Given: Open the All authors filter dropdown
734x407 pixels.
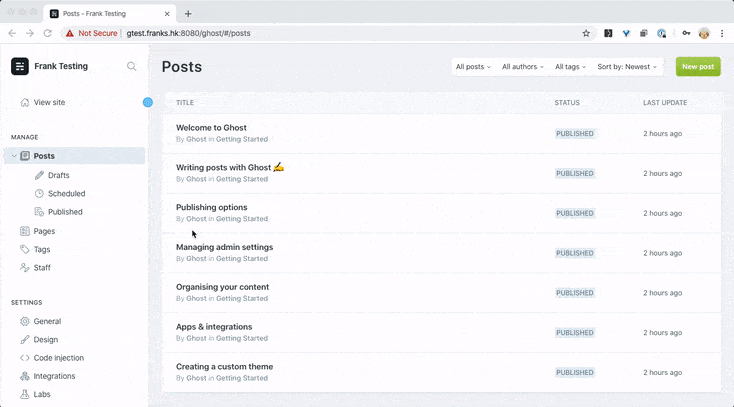Looking at the screenshot, I should 522,67.
